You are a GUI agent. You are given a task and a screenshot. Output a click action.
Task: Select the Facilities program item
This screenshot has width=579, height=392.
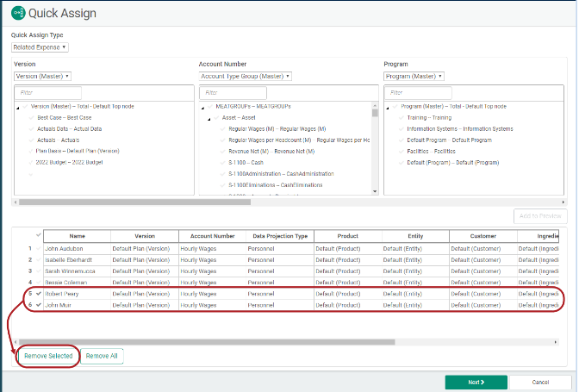[432, 152]
